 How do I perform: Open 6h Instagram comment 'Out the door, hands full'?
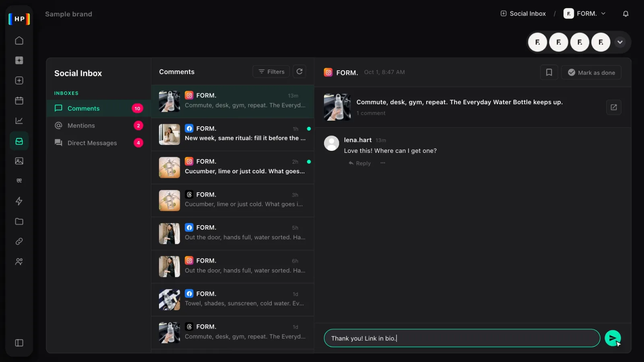[233, 266]
